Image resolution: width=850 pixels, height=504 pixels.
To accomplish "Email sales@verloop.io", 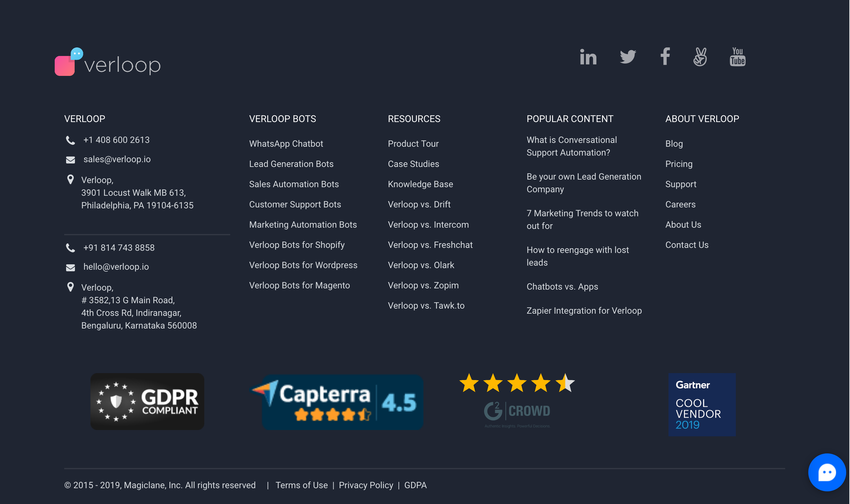I will point(117,159).
